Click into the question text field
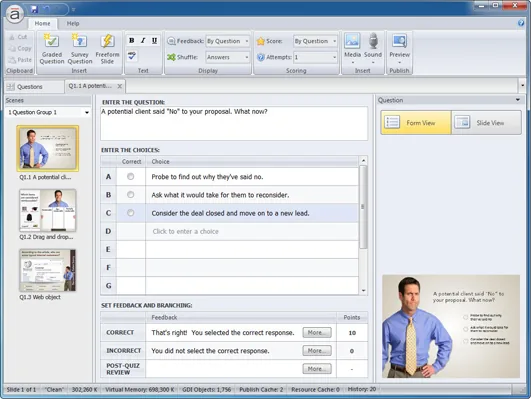 coord(234,123)
